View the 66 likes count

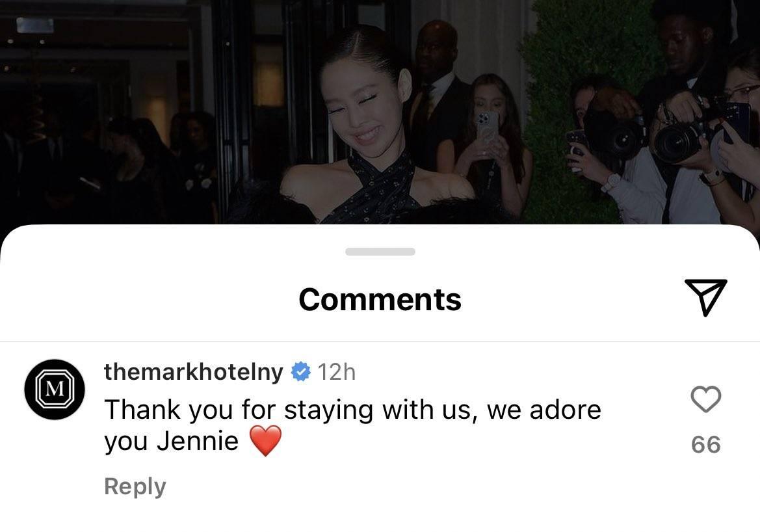coord(706,444)
